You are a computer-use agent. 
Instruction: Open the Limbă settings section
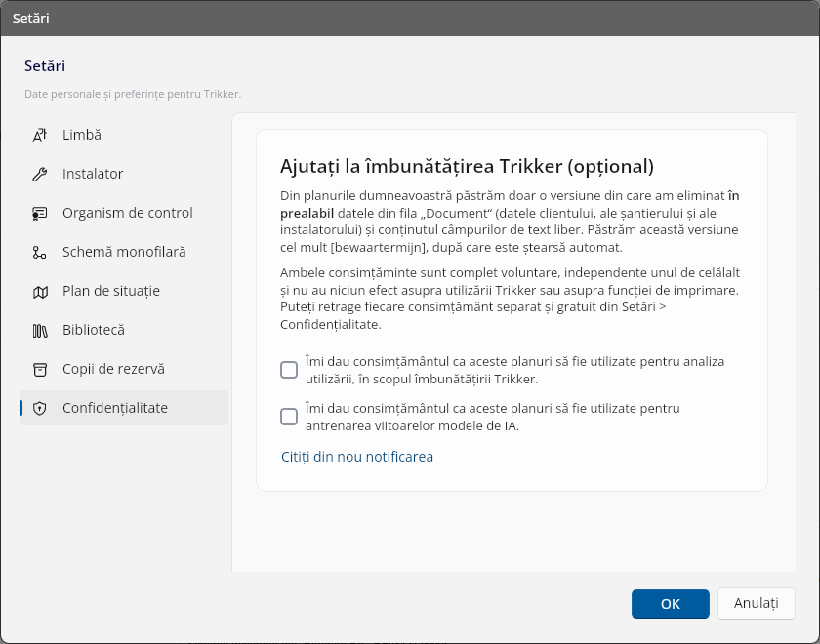124,135
